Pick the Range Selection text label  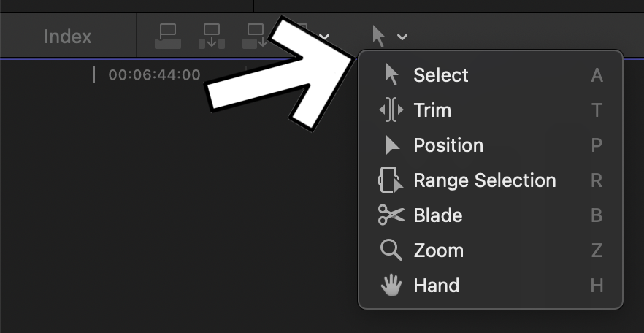coord(485,180)
